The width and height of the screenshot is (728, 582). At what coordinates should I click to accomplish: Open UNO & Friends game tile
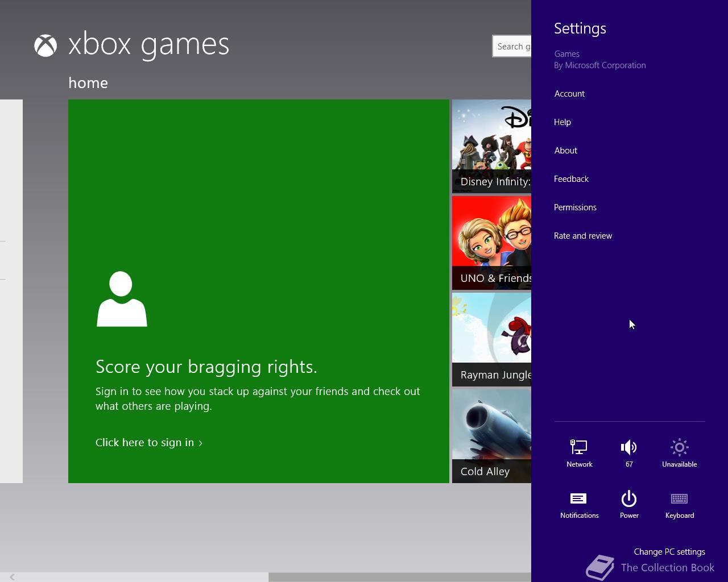point(491,243)
